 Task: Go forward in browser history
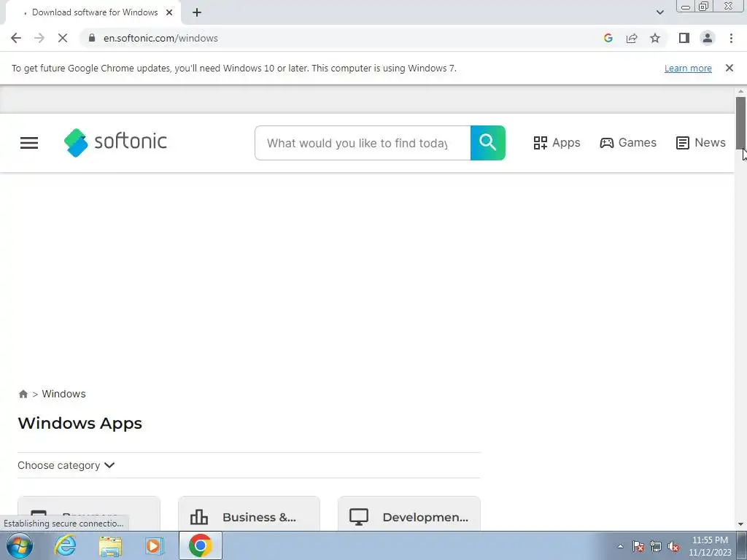click(x=39, y=38)
